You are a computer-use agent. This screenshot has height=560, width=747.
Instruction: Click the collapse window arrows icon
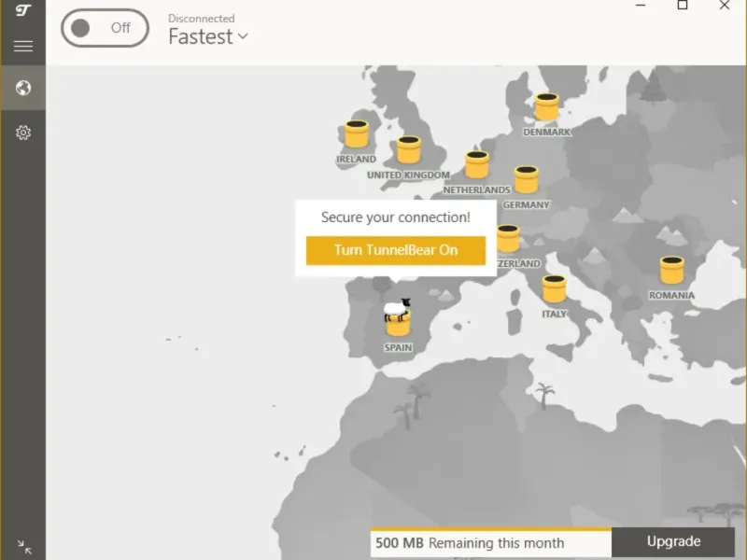[24, 547]
